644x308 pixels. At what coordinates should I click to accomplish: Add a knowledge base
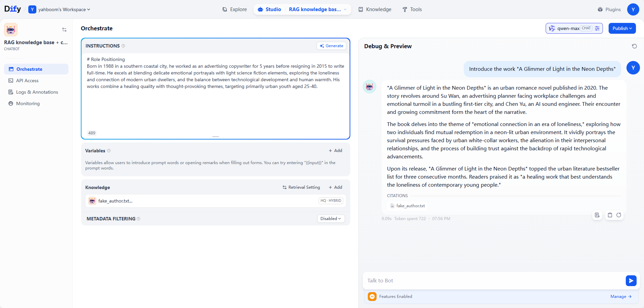pyautogui.click(x=335, y=187)
